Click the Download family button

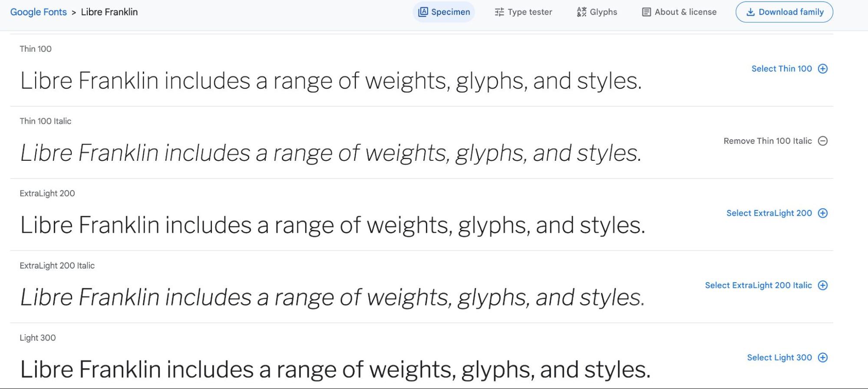(x=784, y=12)
